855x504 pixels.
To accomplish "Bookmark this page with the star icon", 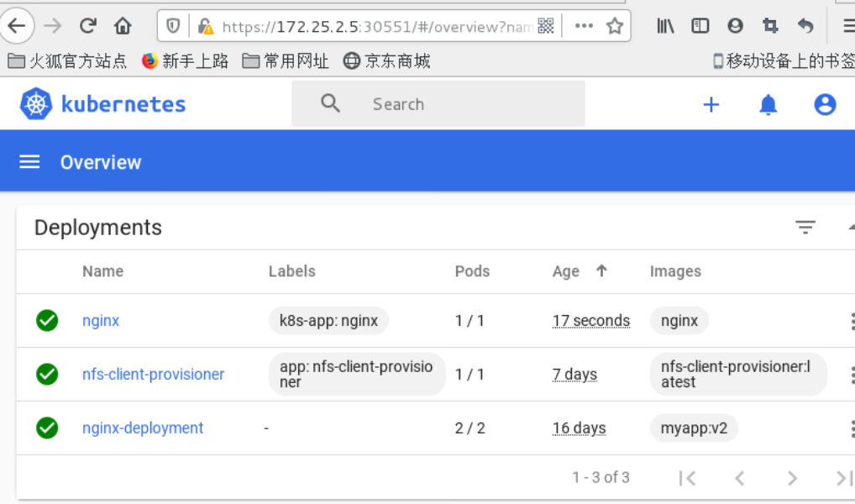I will pyautogui.click(x=614, y=26).
